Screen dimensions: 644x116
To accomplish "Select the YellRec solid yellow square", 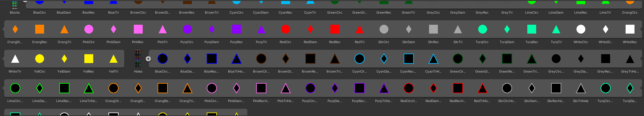I will click(x=89, y=59).
